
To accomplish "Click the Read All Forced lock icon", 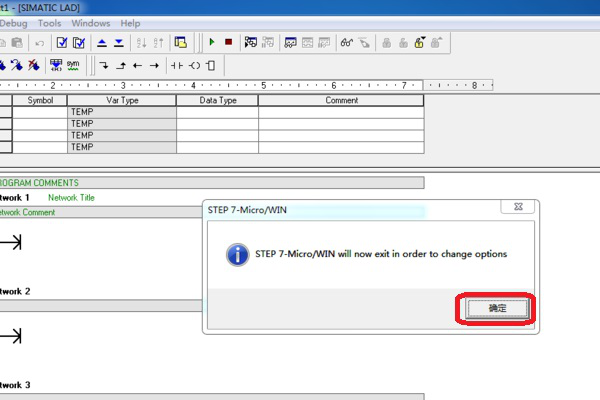I will tap(436, 42).
